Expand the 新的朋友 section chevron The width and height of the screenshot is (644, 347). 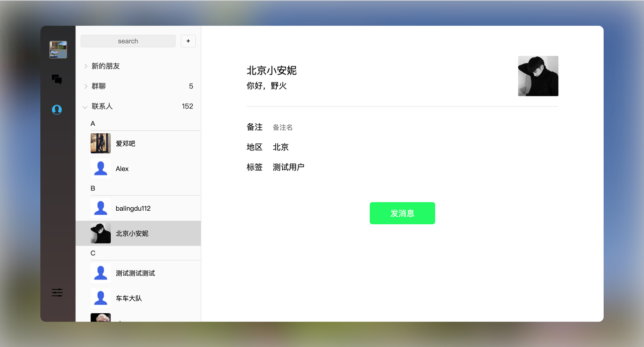[86, 66]
